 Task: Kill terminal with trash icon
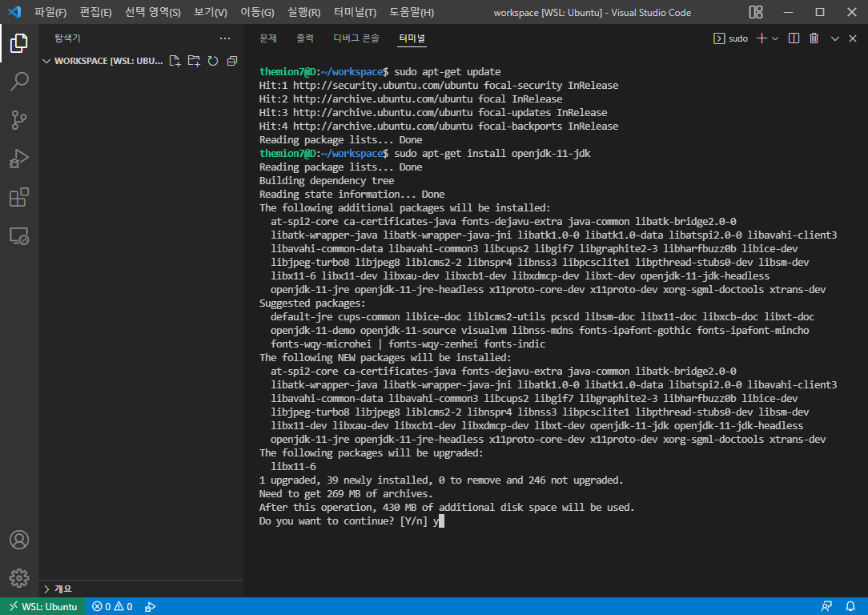tap(814, 38)
